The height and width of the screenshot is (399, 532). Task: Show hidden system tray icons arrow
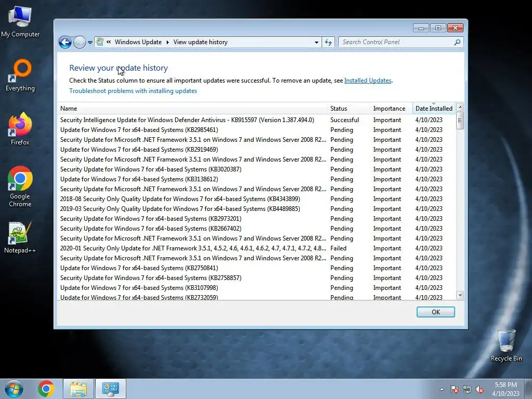(442, 389)
